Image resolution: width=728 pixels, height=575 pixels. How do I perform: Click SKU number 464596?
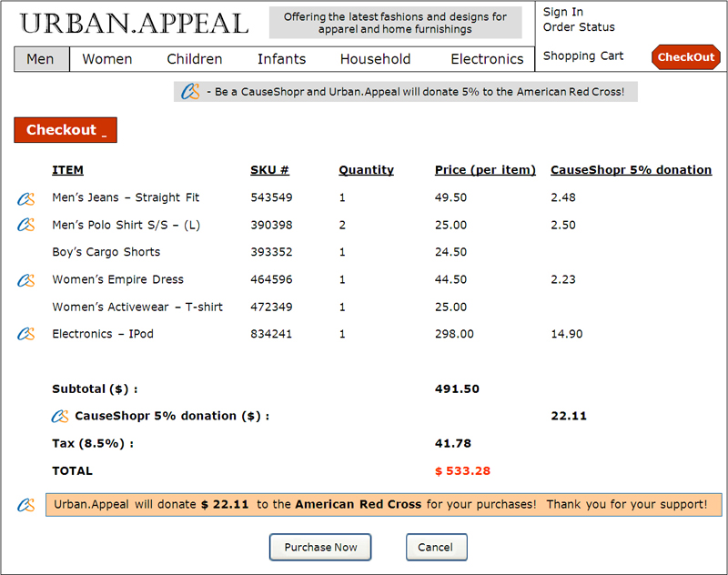(271, 279)
